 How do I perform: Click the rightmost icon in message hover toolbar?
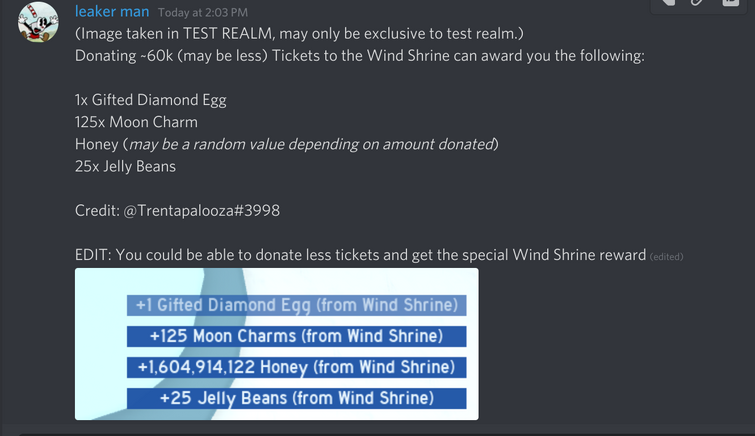(730, 3)
